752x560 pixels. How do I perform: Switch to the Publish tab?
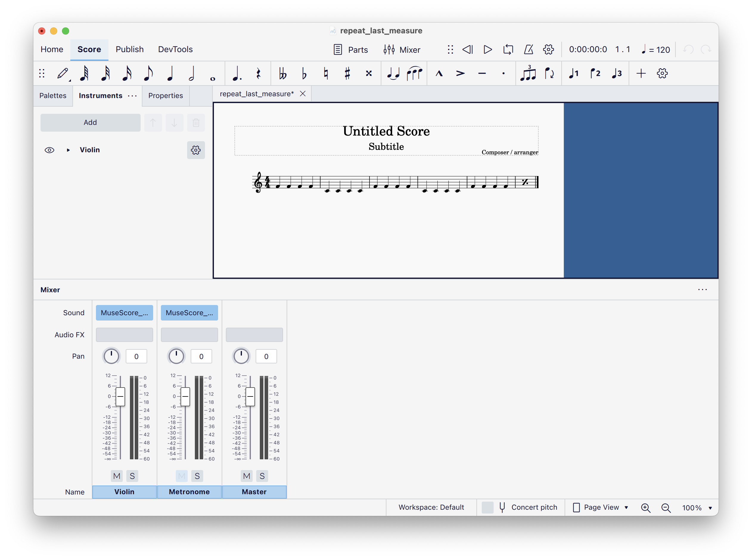130,49
